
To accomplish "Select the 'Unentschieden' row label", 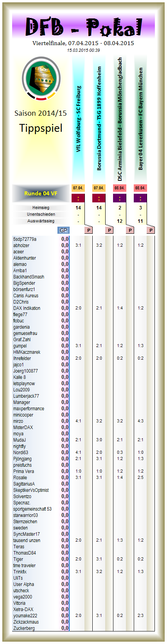I will [x=41, y=214].
